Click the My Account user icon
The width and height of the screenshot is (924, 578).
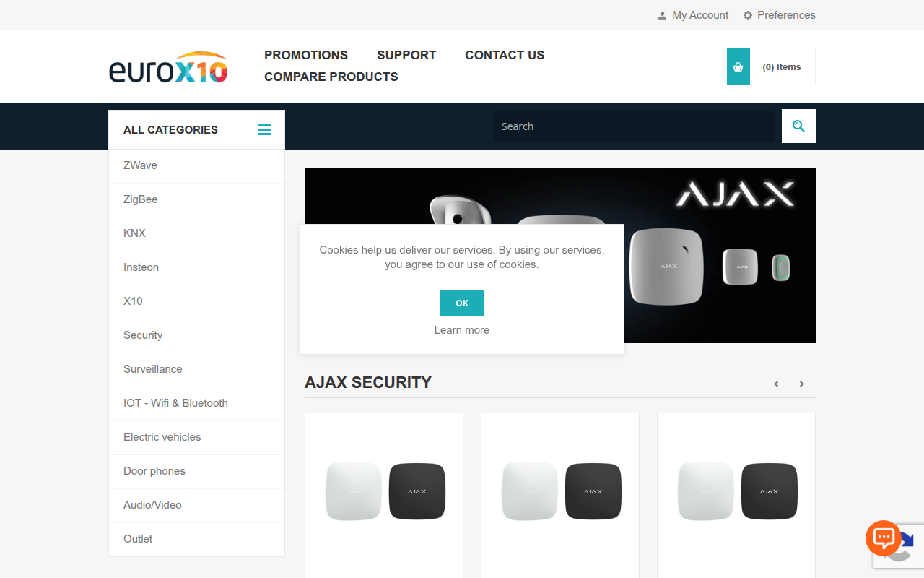coord(662,15)
